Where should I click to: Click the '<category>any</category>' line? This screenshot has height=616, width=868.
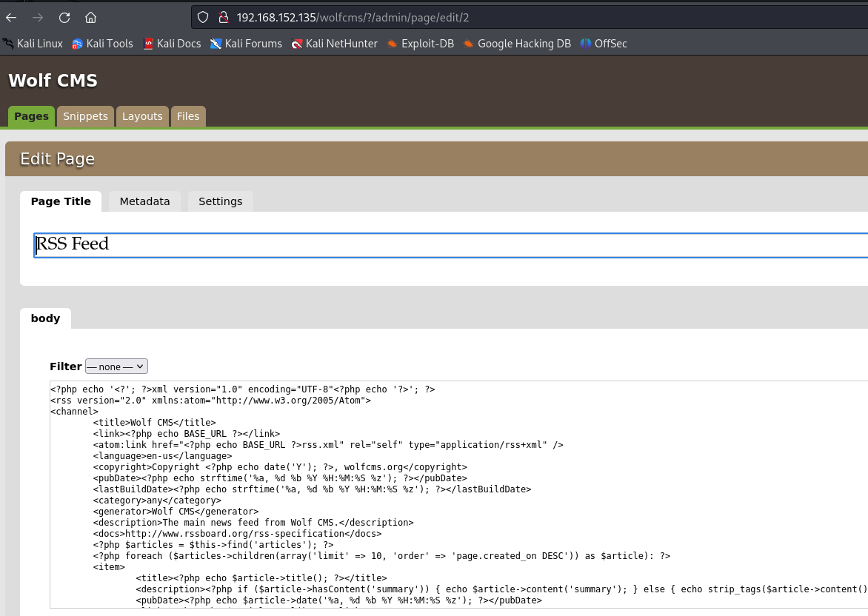tap(157, 500)
